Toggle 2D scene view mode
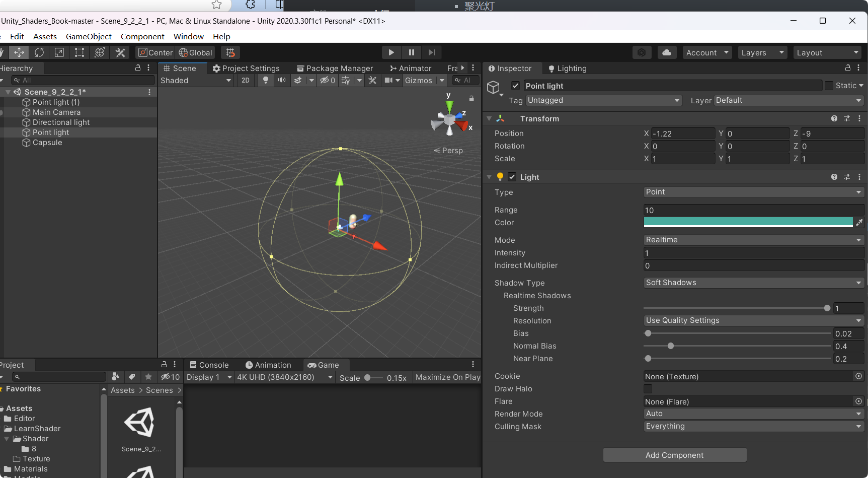The height and width of the screenshot is (478, 868). (x=246, y=80)
